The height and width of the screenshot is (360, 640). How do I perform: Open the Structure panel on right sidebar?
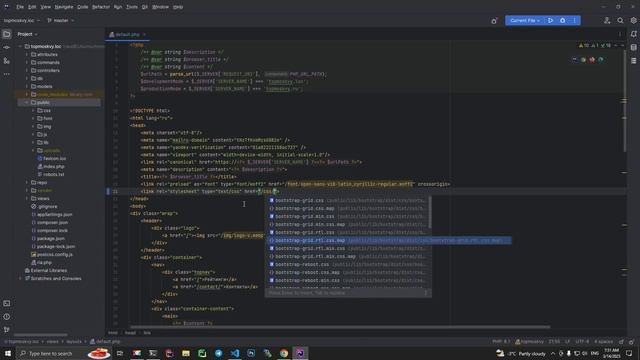point(633,61)
